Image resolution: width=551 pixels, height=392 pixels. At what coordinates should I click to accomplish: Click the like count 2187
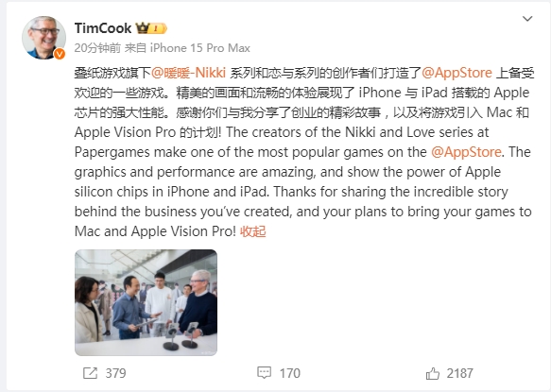(x=460, y=373)
